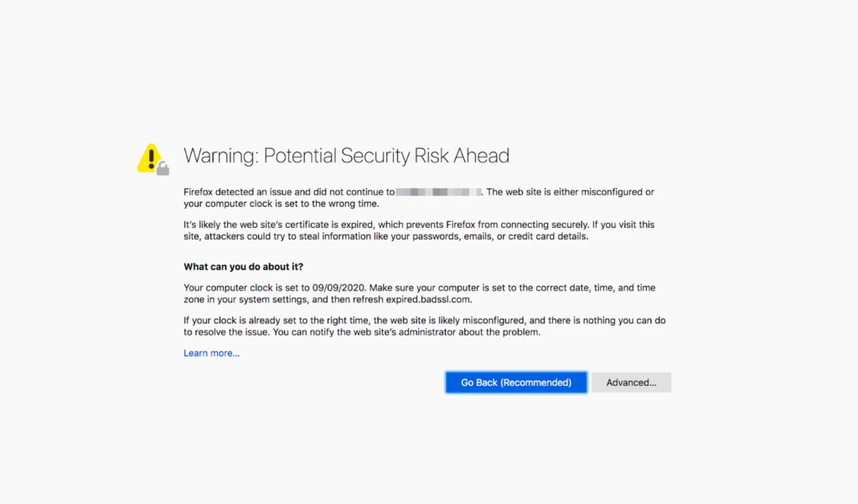Viewport: 858px width, 504px height.
Task: Click the Warning: Potential Security Risk Ahead heading
Action: pos(346,156)
